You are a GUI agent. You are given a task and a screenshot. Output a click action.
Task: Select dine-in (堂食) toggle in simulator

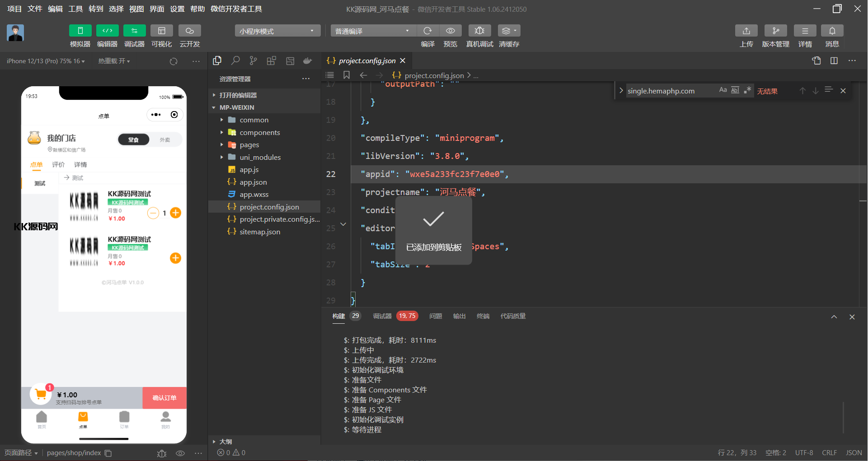click(x=133, y=140)
